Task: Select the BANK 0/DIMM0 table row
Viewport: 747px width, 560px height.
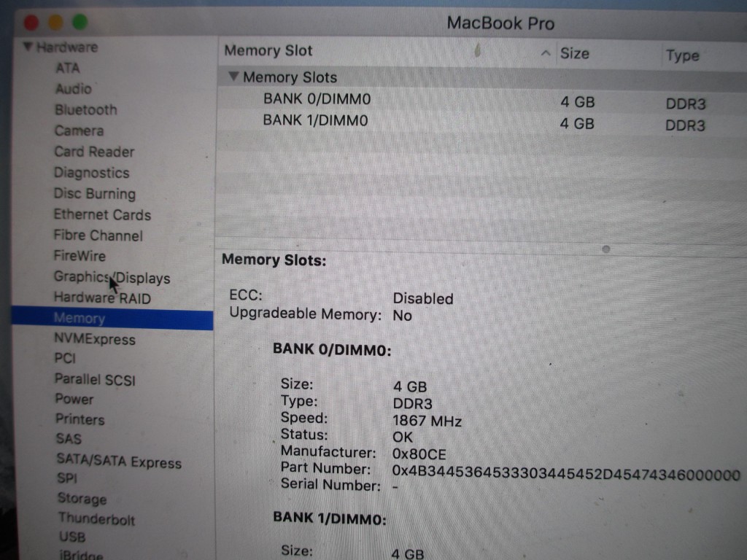Action: pos(482,101)
